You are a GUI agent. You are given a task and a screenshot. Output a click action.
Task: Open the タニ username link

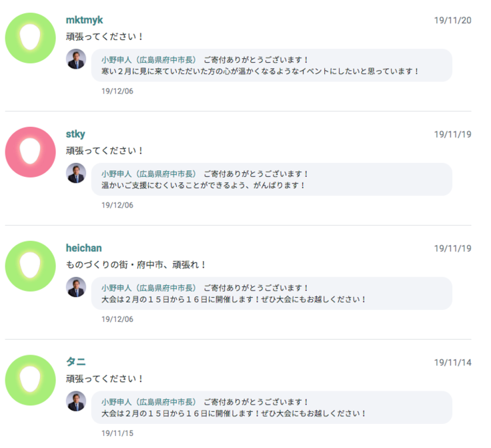75,362
